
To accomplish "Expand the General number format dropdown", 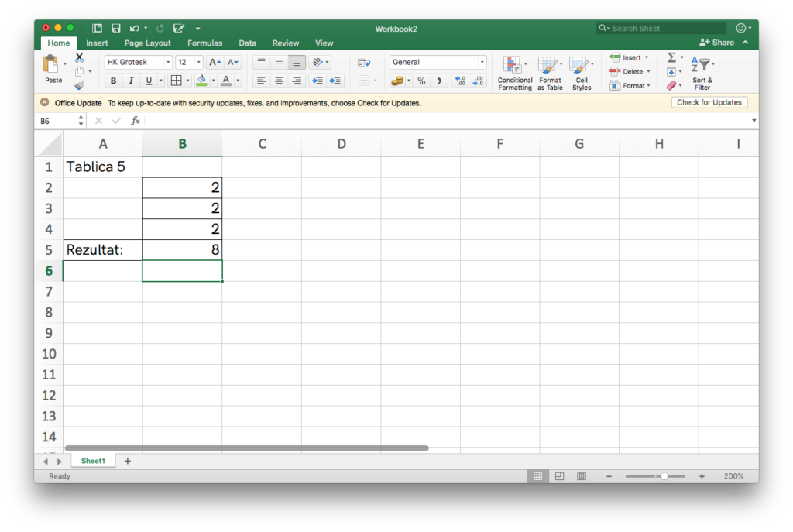I will tap(438, 62).
